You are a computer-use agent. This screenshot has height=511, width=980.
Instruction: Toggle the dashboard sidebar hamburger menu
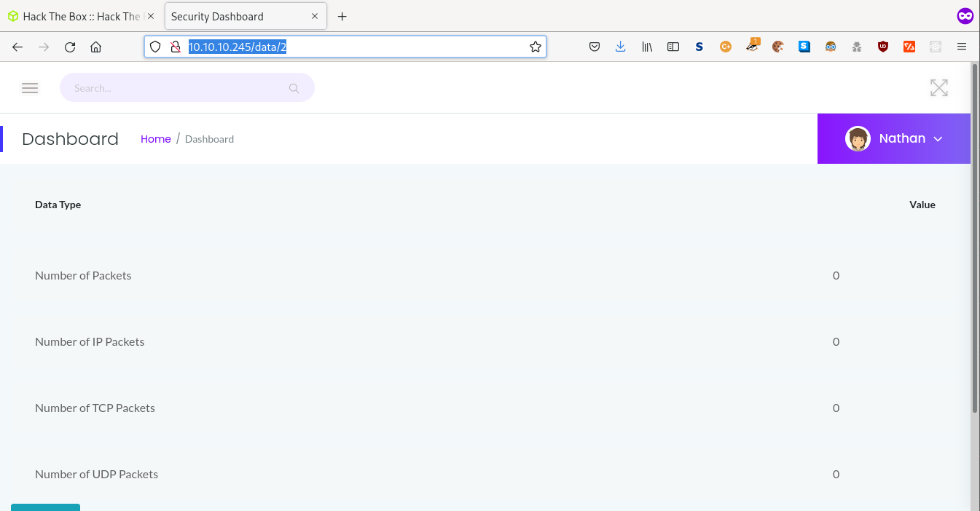[30, 88]
